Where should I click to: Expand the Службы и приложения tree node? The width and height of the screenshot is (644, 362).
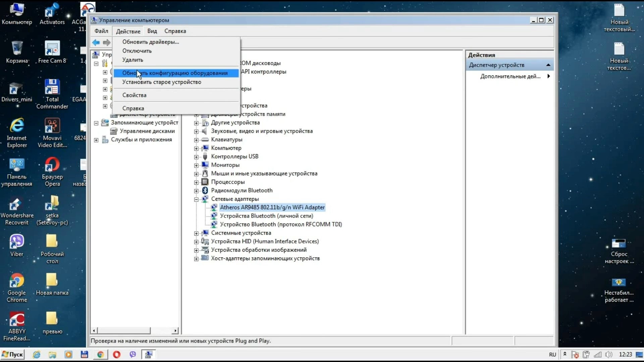click(96, 140)
